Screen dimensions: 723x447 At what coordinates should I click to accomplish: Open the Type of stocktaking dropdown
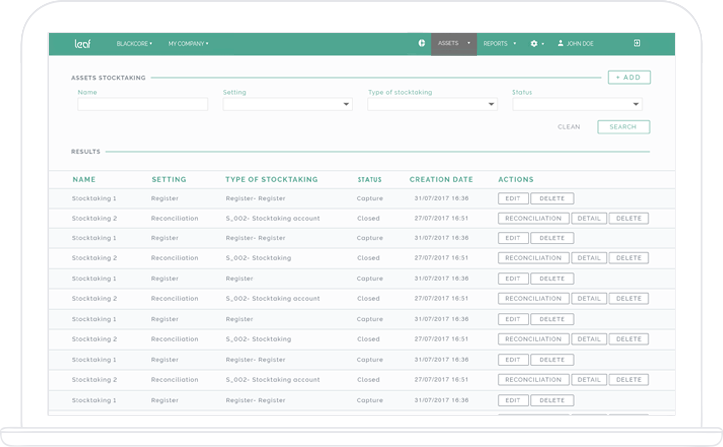click(x=433, y=104)
